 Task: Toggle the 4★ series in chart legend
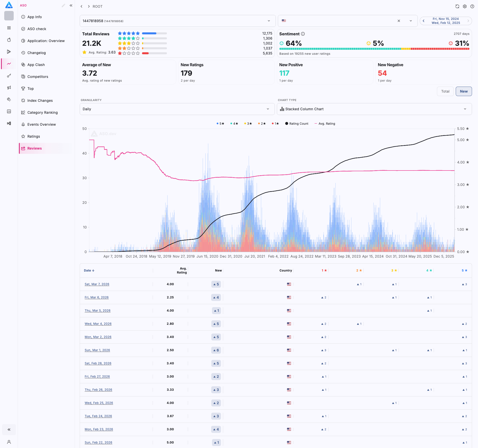pos(234,124)
